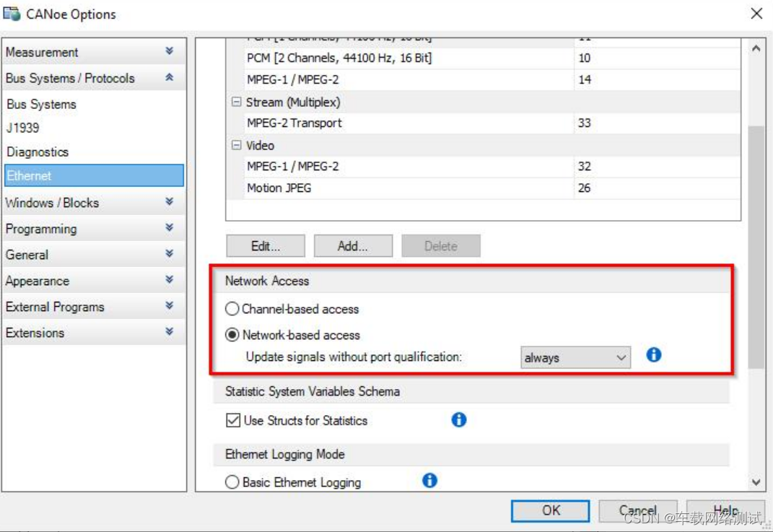Click the Cancel button
This screenshot has width=773, height=532.
(x=637, y=511)
